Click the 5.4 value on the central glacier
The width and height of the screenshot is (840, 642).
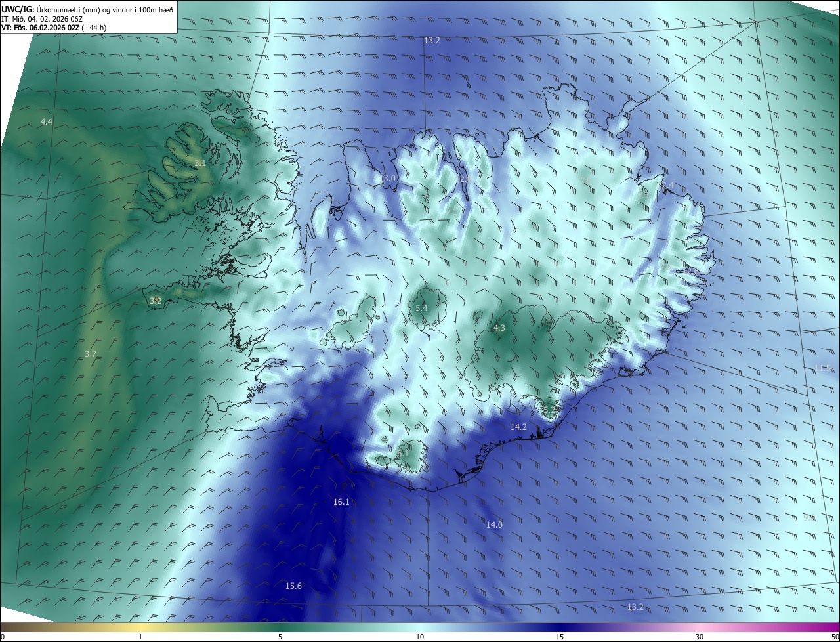pos(421,308)
